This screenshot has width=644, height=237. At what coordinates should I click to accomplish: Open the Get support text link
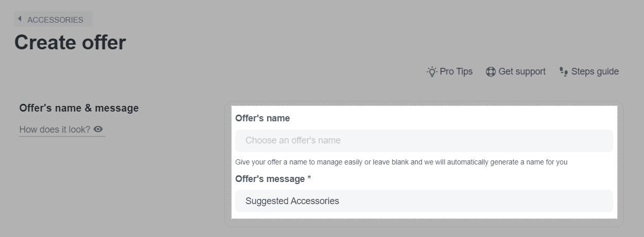point(522,71)
